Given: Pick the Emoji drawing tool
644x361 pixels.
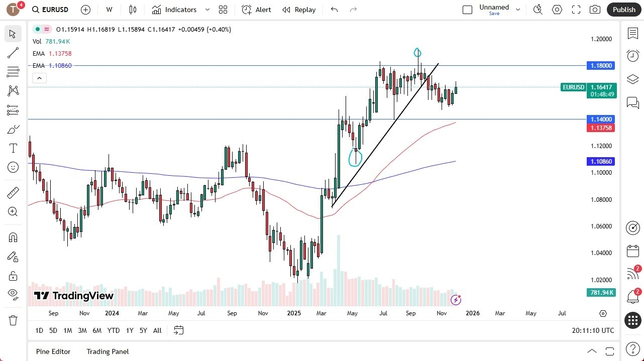Looking at the screenshot, I should pyautogui.click(x=13, y=167).
